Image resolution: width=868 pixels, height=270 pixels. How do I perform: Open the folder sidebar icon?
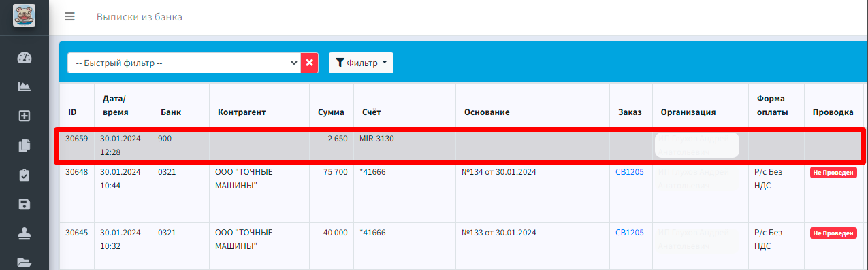25,263
